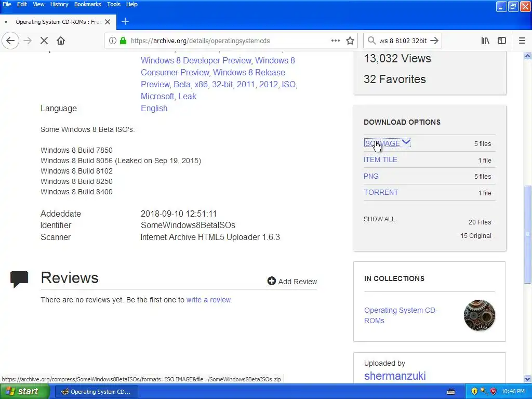Click the taskbar Operating System CD browser button

click(96, 392)
